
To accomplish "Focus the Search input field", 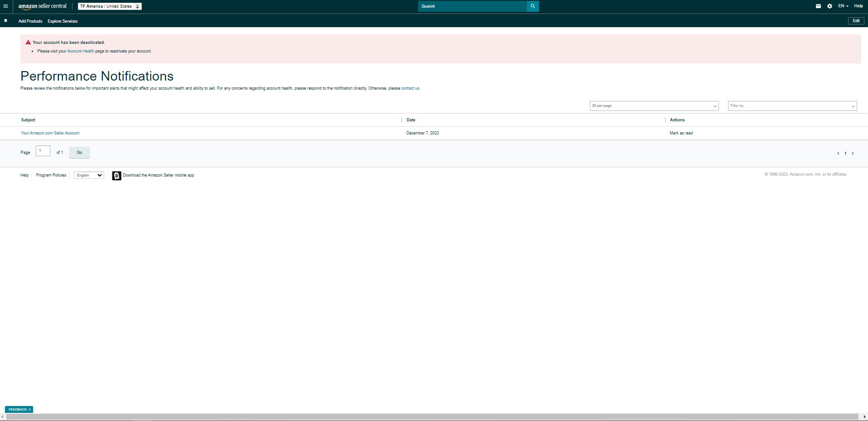I will click(473, 6).
